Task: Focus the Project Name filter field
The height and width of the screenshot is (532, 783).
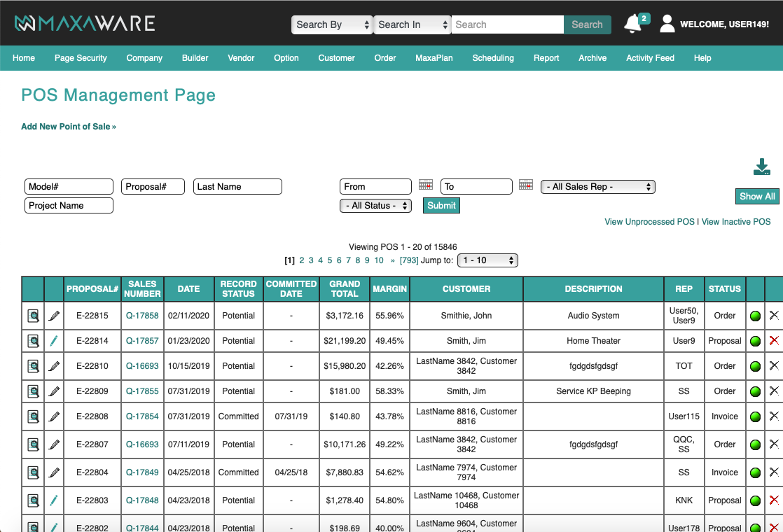Action: click(69, 206)
